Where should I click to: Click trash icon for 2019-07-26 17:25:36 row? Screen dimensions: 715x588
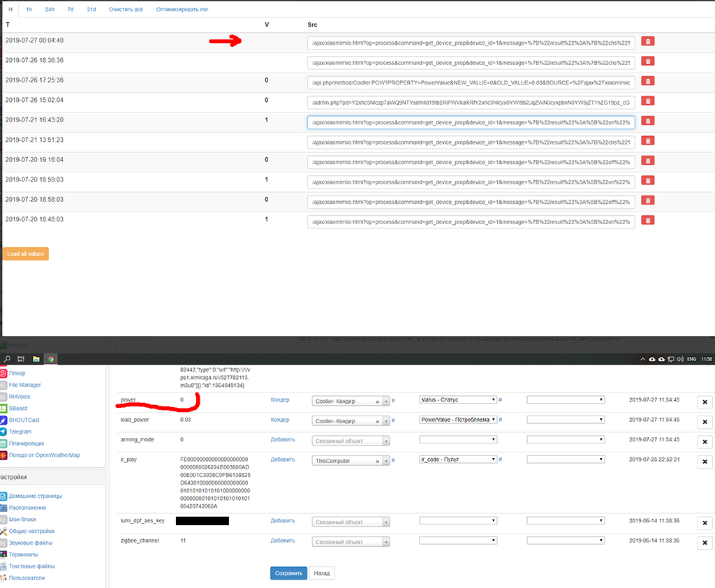coord(648,82)
